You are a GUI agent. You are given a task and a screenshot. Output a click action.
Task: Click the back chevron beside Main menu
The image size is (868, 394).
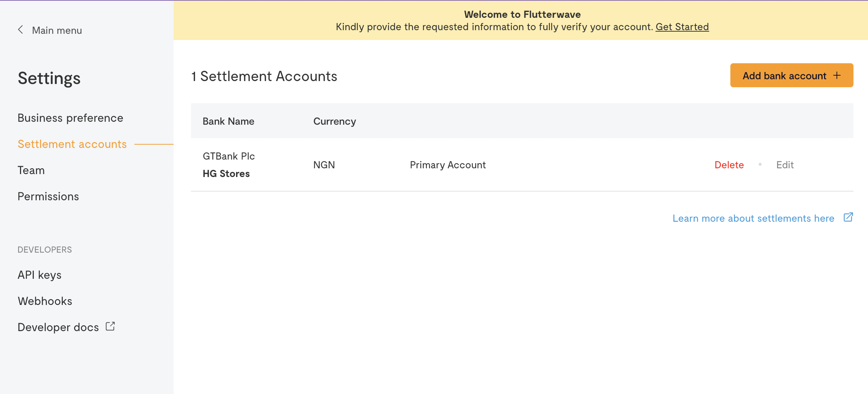point(21,30)
